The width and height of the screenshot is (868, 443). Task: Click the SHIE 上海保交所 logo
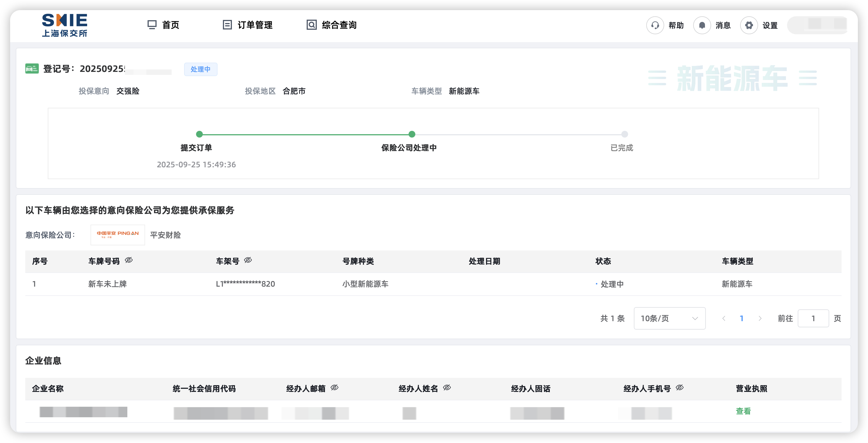coord(65,25)
